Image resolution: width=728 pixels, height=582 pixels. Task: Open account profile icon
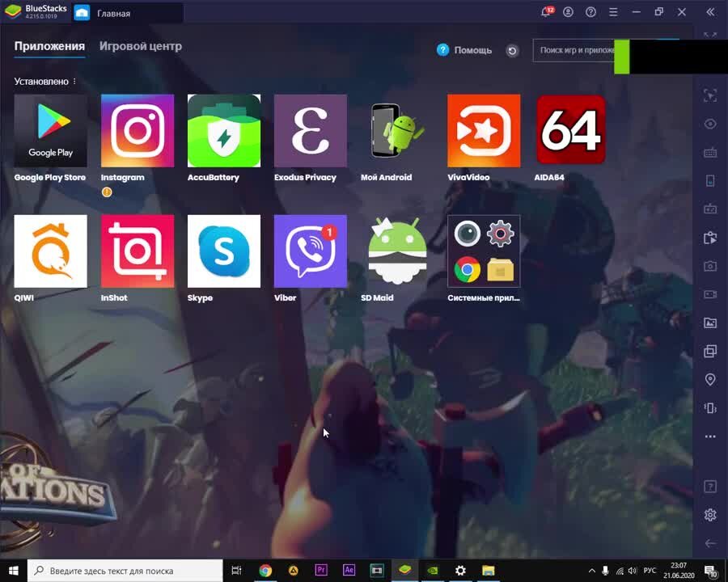569,12
